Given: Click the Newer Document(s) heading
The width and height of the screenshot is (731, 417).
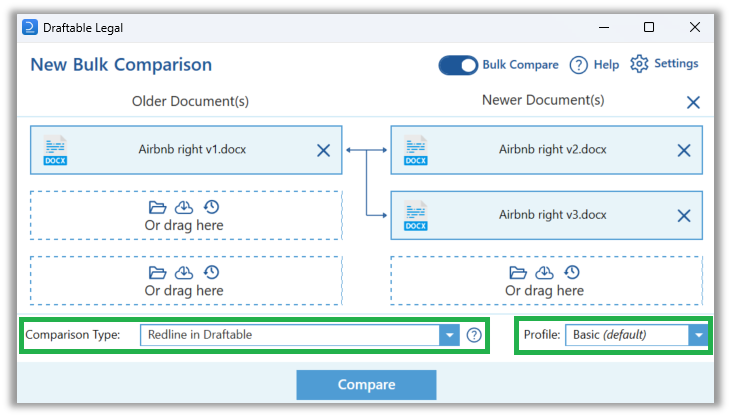Looking at the screenshot, I should [x=543, y=100].
